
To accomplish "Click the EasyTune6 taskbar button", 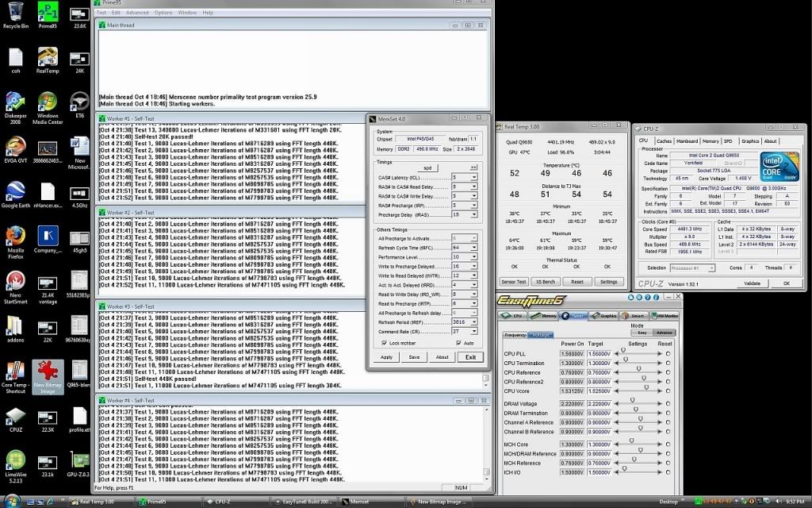I will click(304, 502).
